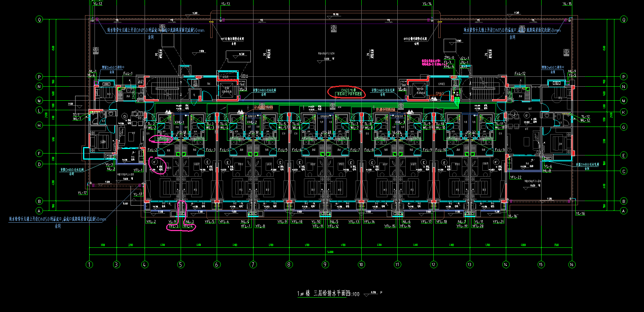This screenshot has width=644, height=312.
Task: Click the J2L-1 riser label
Action: 464,58
